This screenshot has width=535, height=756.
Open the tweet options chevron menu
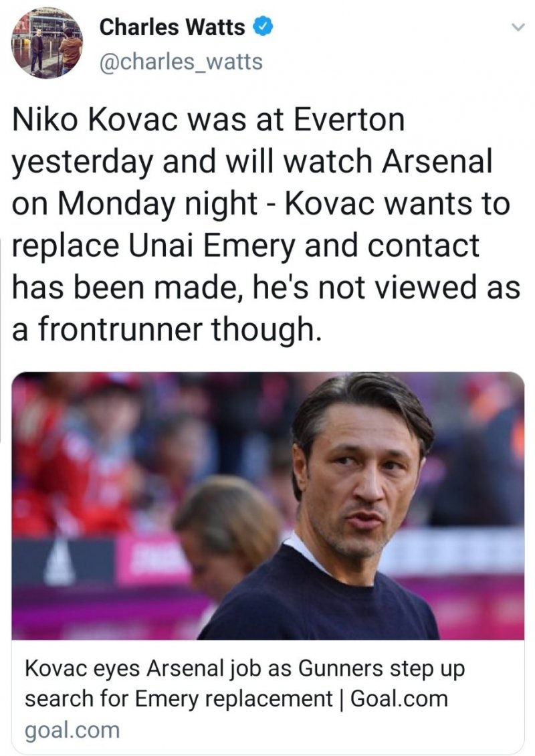[x=516, y=27]
